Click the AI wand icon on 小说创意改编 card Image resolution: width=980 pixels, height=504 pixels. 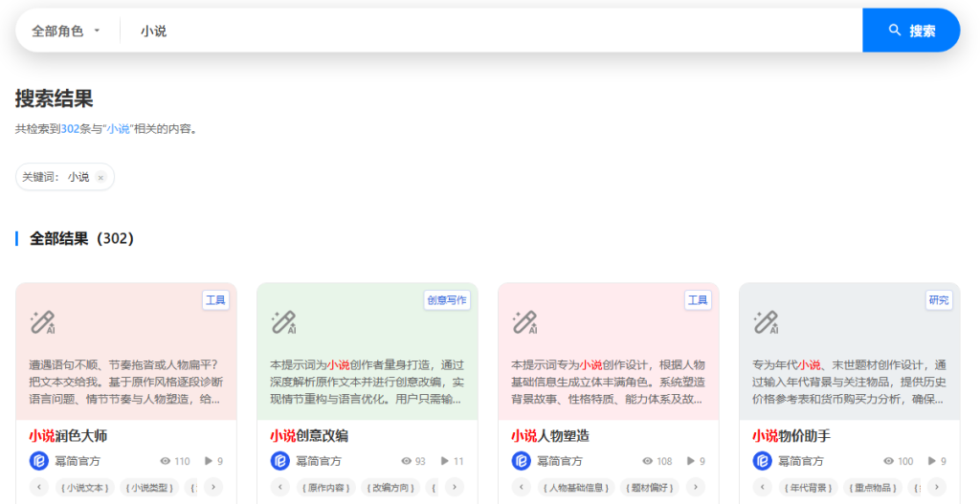[283, 322]
